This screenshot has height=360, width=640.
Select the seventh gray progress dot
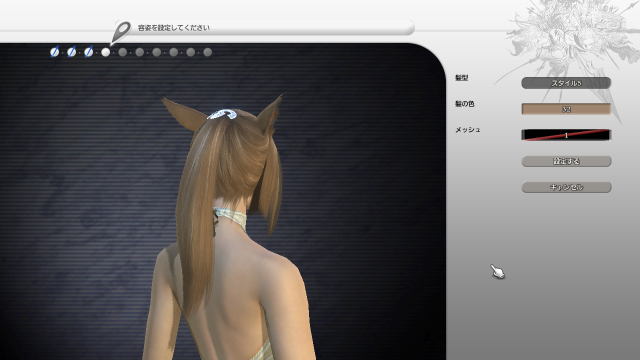[x=157, y=52]
